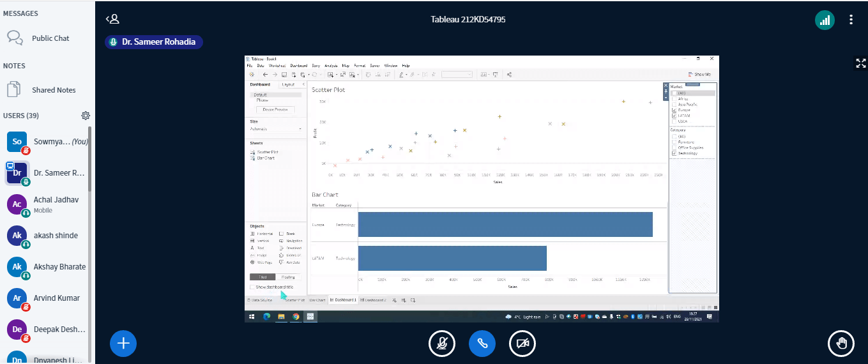
Task: Select user Arvind Kumar in the list
Action: (x=47, y=298)
